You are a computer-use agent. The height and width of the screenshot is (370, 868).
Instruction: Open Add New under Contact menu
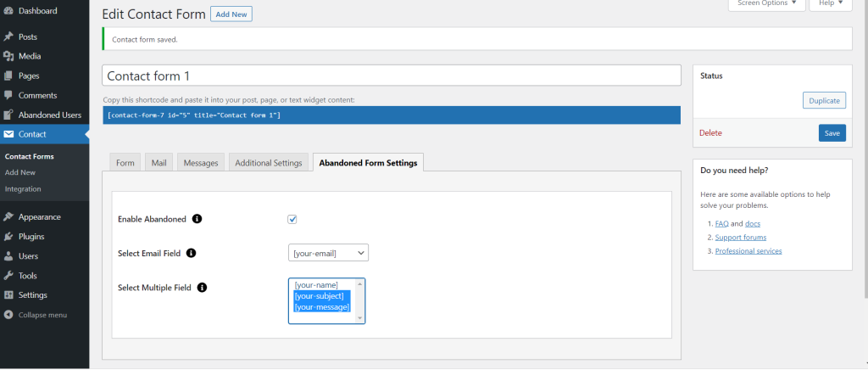point(20,172)
